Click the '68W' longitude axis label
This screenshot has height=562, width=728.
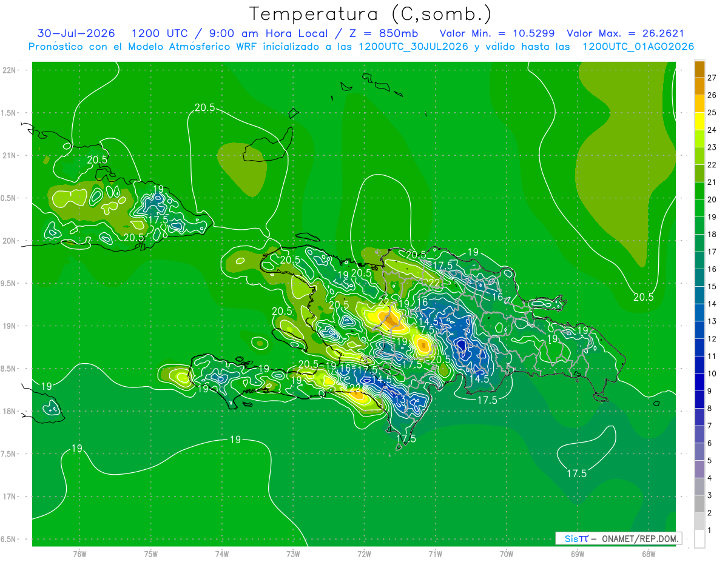coord(649,554)
